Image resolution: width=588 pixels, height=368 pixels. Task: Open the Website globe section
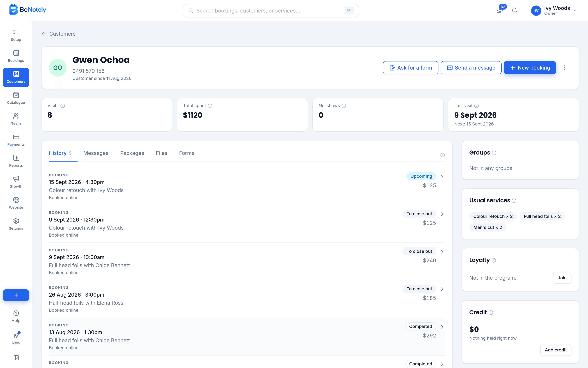16,203
